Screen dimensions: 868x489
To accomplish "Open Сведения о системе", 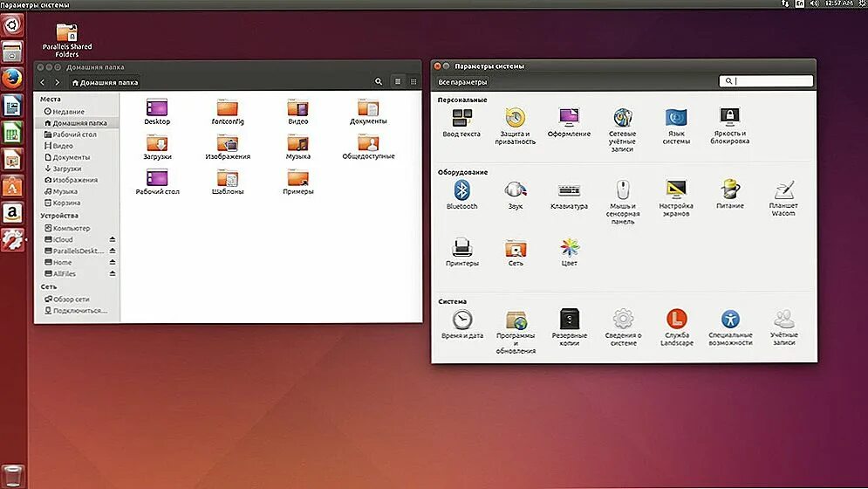I will [x=623, y=327].
